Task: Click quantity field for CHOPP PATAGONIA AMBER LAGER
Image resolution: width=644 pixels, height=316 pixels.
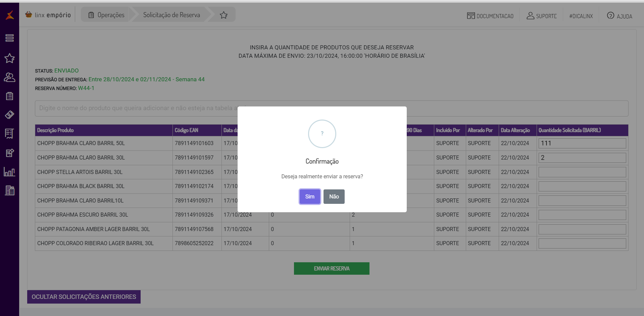Action: (x=582, y=229)
